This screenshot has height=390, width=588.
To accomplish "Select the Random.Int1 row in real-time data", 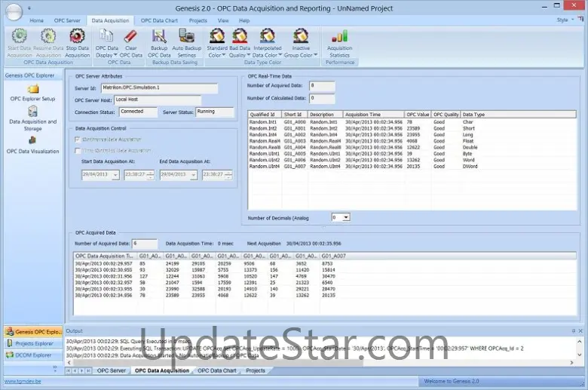I will (x=412, y=122).
